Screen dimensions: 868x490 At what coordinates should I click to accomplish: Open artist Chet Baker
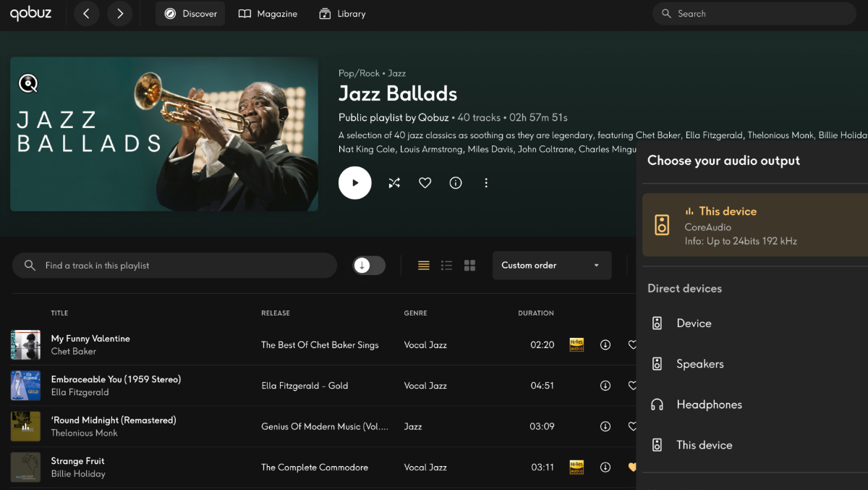click(73, 352)
